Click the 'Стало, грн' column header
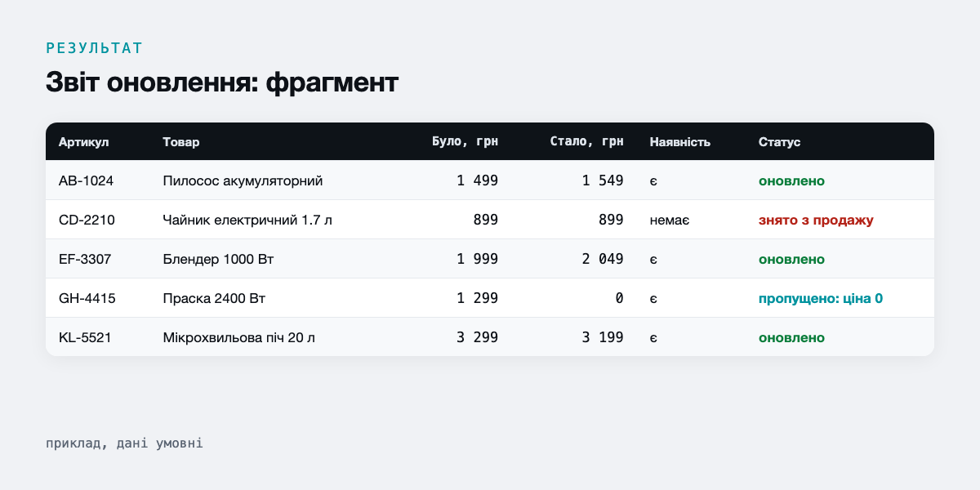The width and height of the screenshot is (980, 490). [586, 142]
